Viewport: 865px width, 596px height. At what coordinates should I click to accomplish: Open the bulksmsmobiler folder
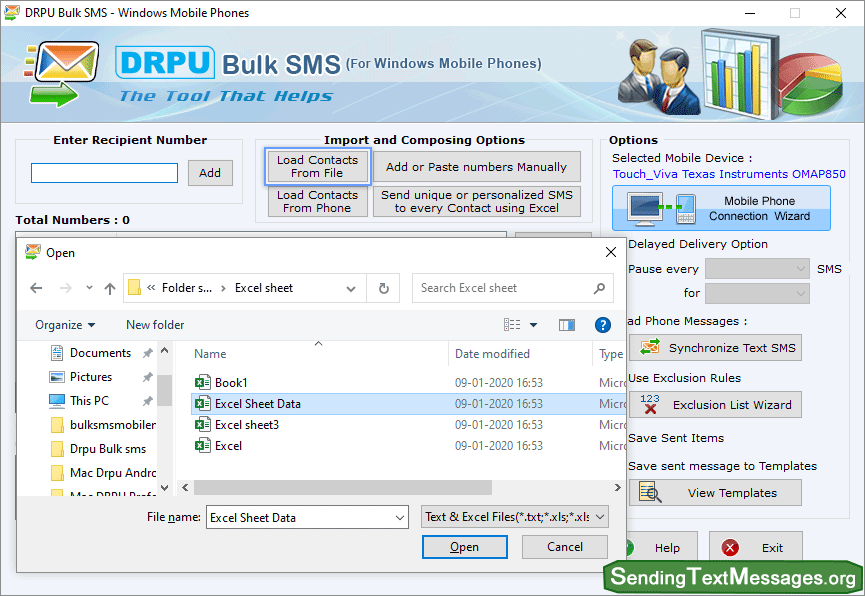[103, 425]
